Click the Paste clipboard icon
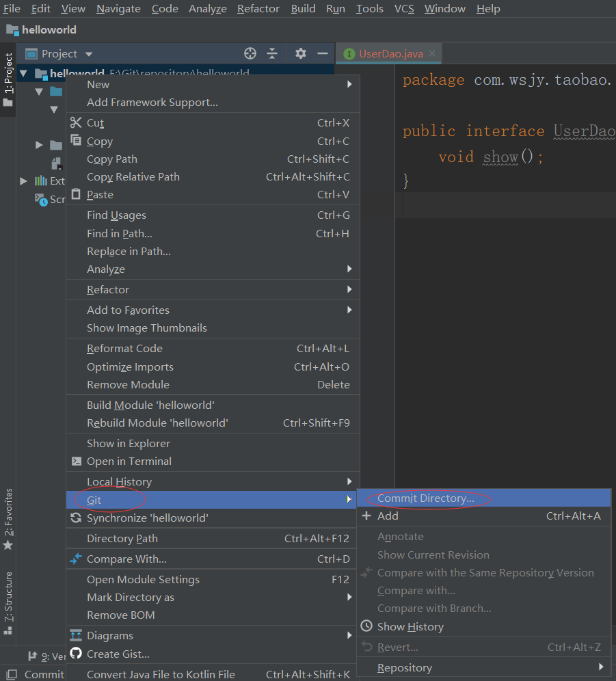Viewport: 616px width, 681px height. click(76, 193)
